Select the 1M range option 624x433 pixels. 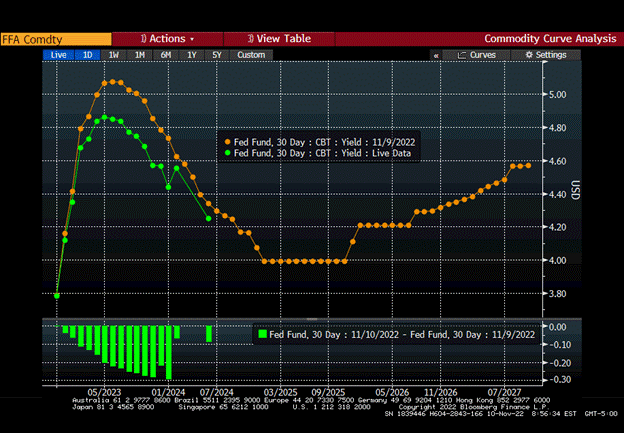pos(140,55)
